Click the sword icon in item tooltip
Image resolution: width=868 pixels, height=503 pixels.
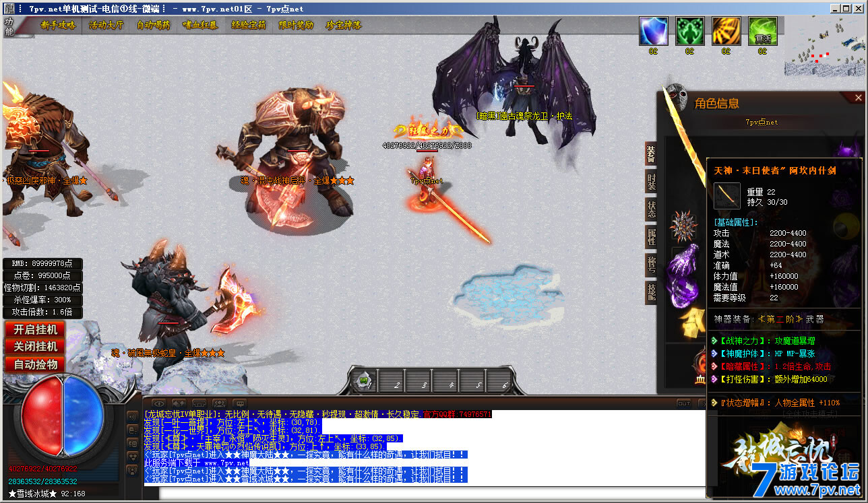click(727, 197)
